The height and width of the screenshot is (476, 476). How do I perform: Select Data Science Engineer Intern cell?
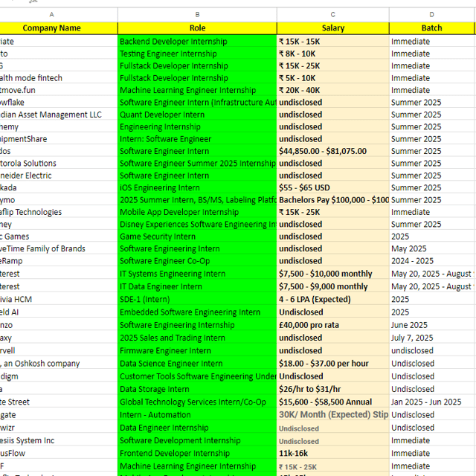197,364
